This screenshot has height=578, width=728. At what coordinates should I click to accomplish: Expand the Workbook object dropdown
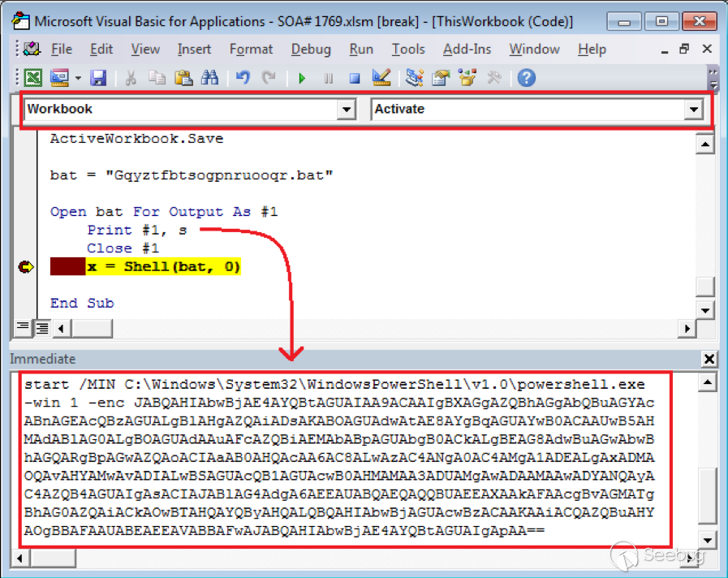click(x=347, y=110)
